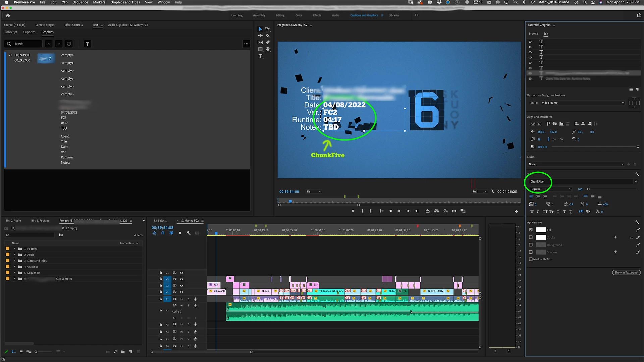Select the Razor tool
The image size is (644, 362).
tap(268, 36)
